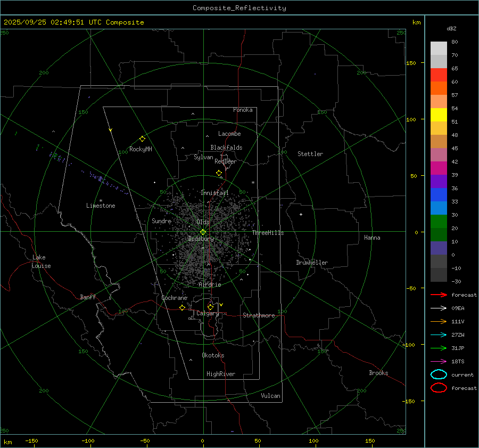Click the yellow diamond marker above RockyMH
The height and width of the screenshot is (448, 479).
pyautogui.click(x=142, y=139)
